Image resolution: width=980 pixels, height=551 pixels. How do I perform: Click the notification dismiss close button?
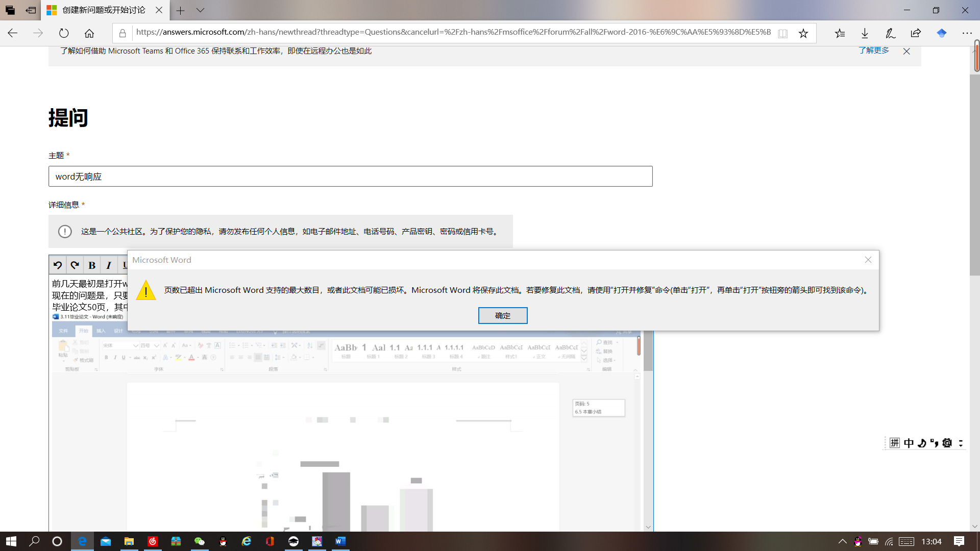(908, 51)
